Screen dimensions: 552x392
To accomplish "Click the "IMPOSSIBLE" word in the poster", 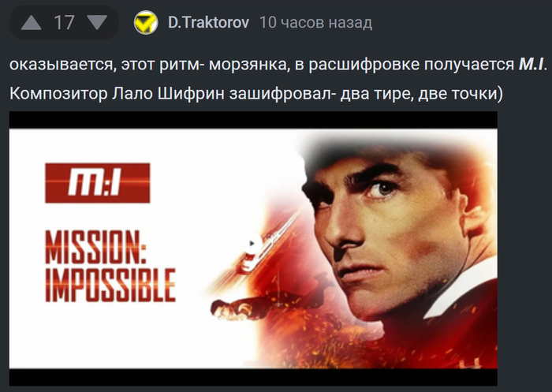I will (110, 285).
